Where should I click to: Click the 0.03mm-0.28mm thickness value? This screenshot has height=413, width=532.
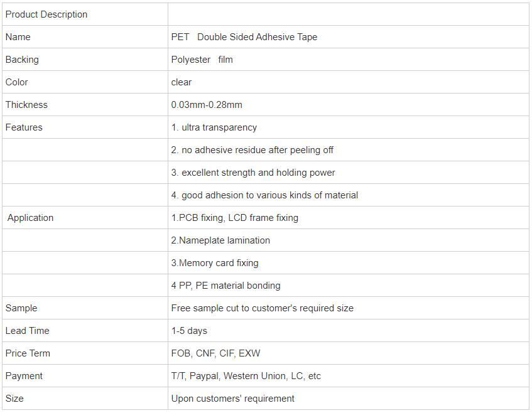click(x=207, y=105)
